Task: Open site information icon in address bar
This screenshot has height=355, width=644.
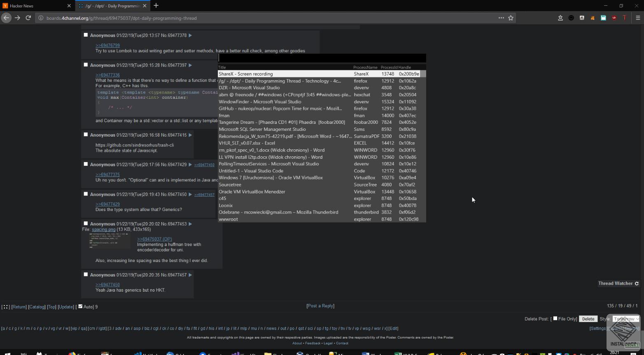Action: tap(41, 18)
